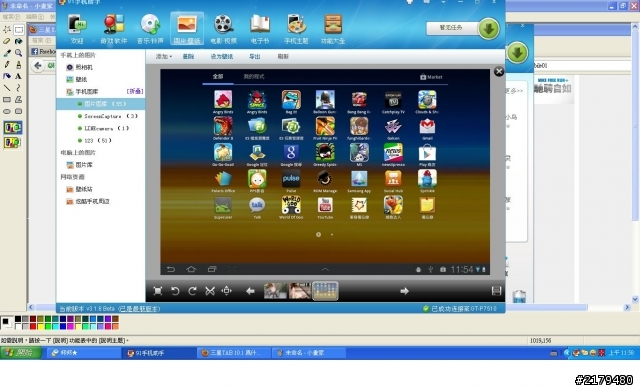Go to the previous picture with left arrow

tap(250, 291)
